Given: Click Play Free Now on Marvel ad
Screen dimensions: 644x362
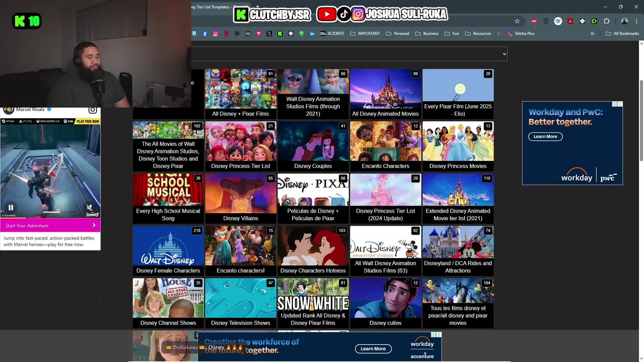Looking at the screenshot, I should [88, 121].
